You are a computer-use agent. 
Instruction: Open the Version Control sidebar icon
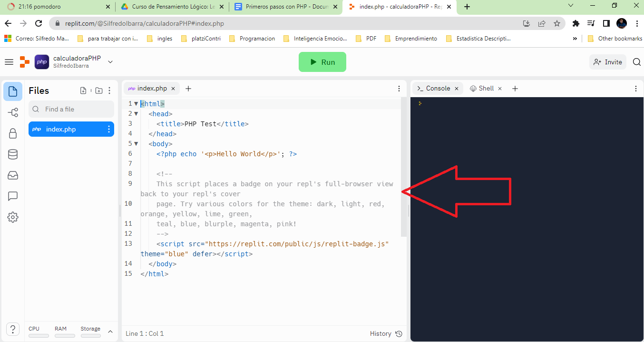coord(13,112)
